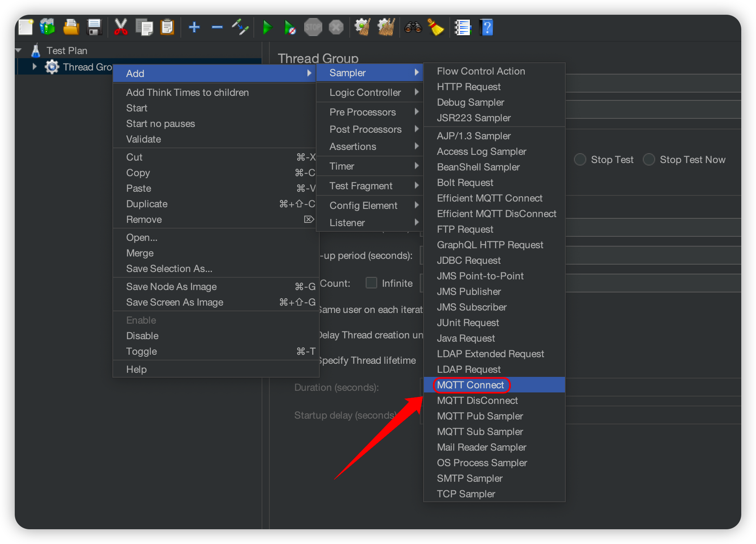
Task: Click the Help question mark icon
Action: point(486,27)
